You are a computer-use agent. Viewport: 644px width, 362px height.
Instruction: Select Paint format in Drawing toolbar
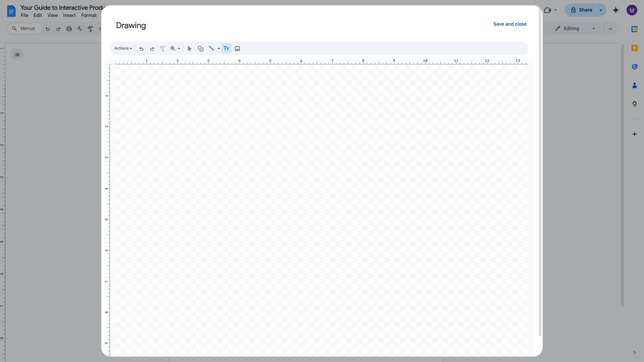(x=162, y=49)
